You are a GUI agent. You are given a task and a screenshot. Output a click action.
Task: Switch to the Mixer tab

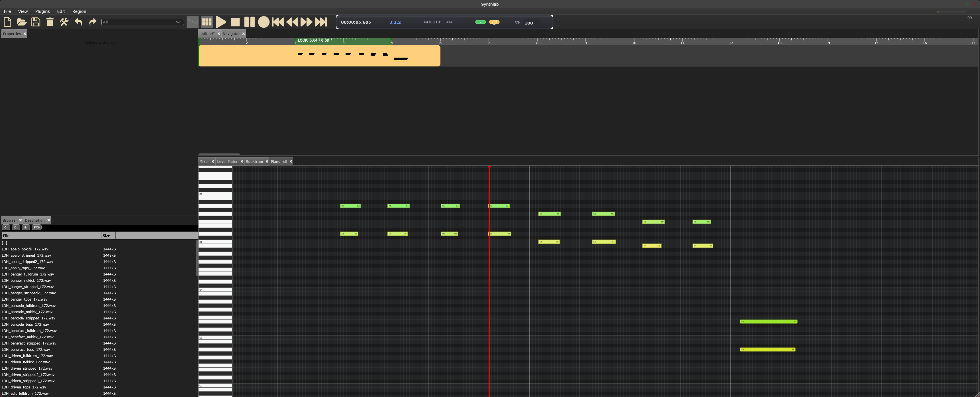point(204,161)
